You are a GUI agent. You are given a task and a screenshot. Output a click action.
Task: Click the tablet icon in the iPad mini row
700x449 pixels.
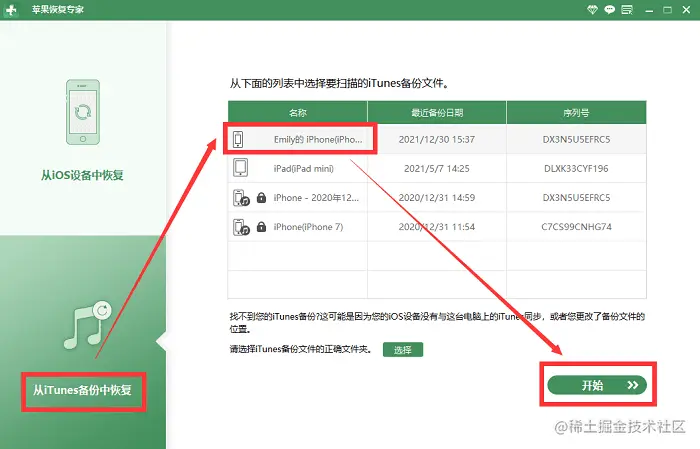pos(240,168)
